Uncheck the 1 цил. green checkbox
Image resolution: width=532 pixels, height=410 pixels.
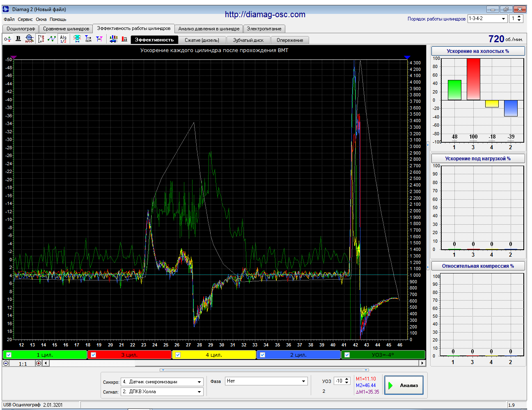coord(9,355)
